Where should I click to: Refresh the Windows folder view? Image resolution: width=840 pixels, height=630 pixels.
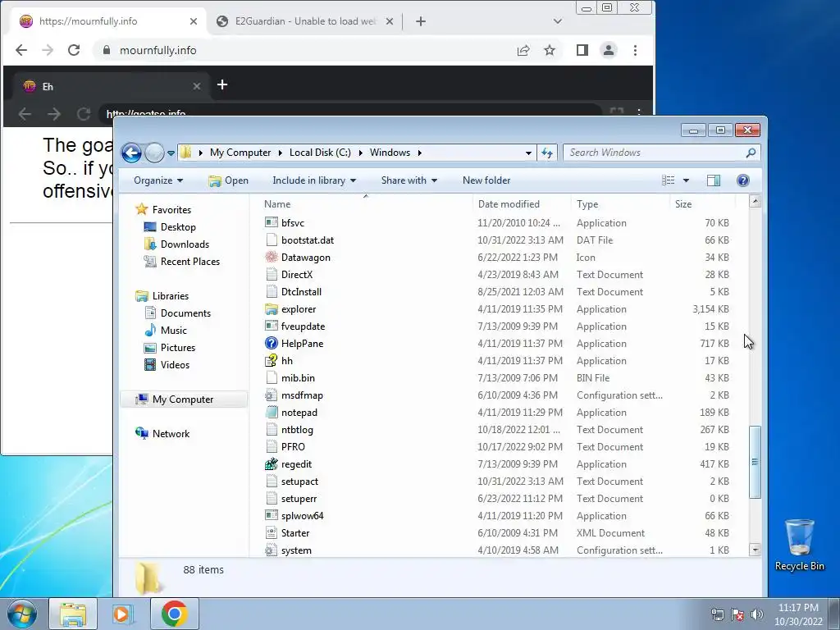(547, 153)
